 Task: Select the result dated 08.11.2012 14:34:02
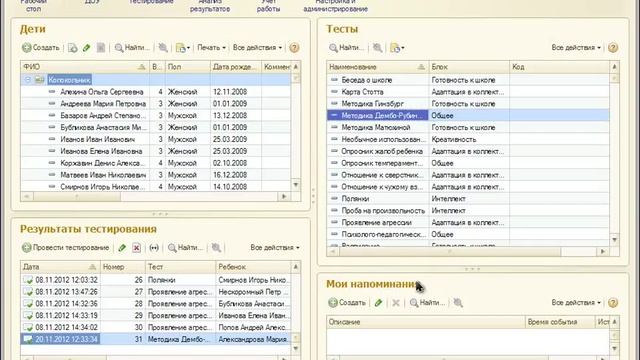click(x=156, y=327)
